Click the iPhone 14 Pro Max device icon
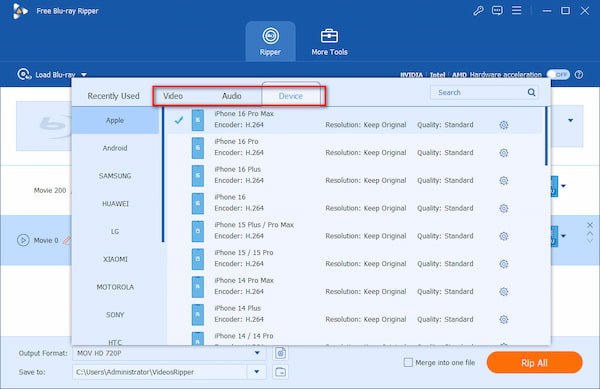 pos(198,287)
